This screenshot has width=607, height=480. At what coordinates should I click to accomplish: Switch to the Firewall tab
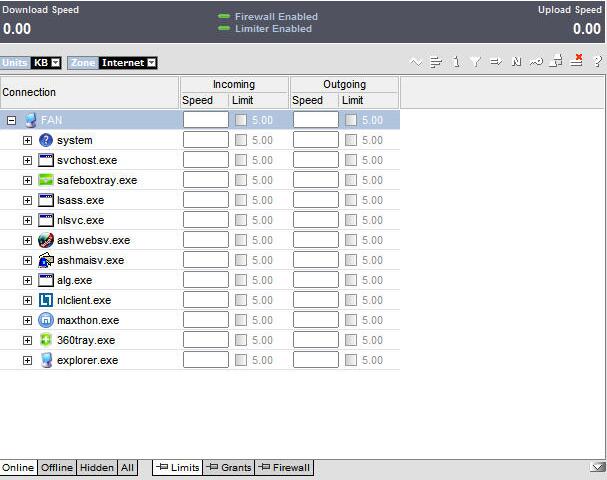point(284,468)
